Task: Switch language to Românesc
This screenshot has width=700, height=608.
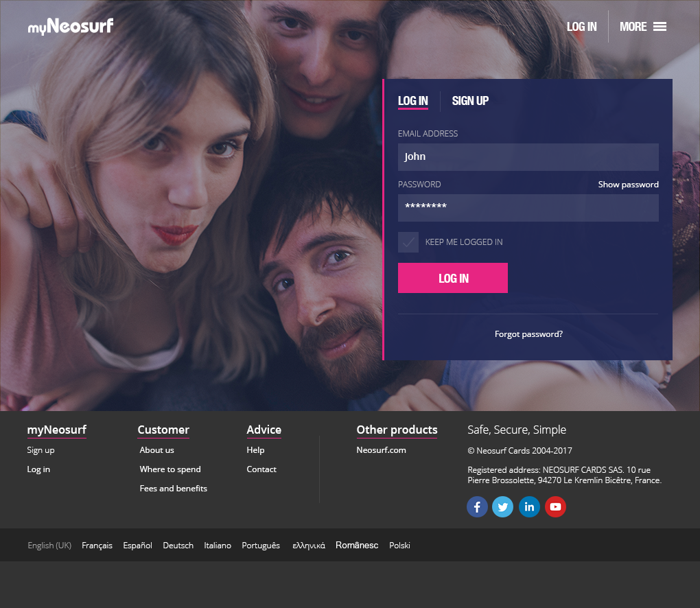Action: (357, 545)
